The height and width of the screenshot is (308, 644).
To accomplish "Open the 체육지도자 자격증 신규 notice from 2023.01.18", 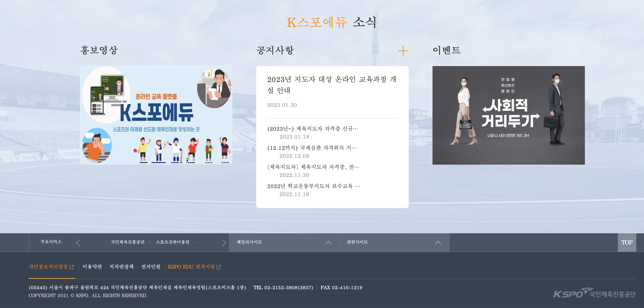I will point(312,129).
